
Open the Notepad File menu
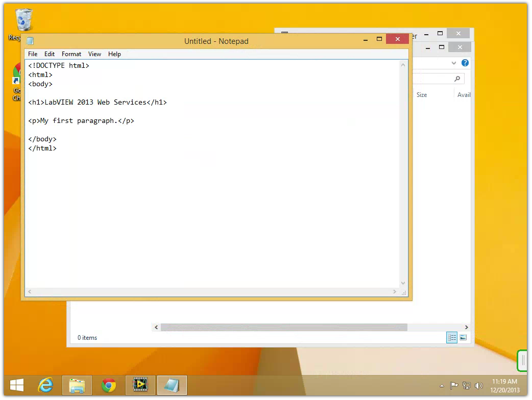tap(33, 54)
